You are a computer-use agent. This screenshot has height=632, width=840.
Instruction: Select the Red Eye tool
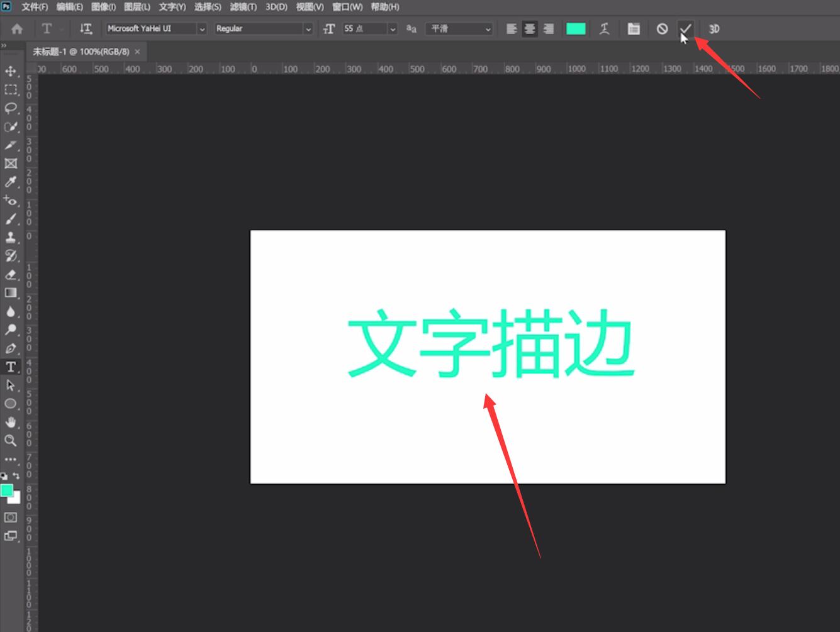pos(11,201)
